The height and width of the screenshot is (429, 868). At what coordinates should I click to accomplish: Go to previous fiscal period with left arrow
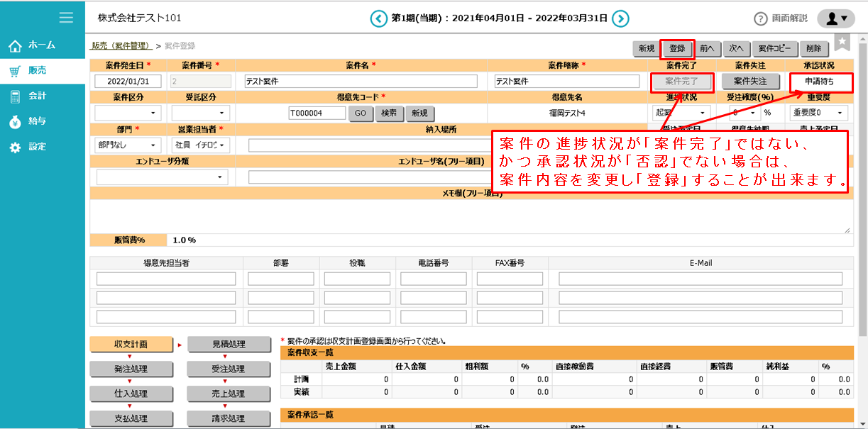378,19
